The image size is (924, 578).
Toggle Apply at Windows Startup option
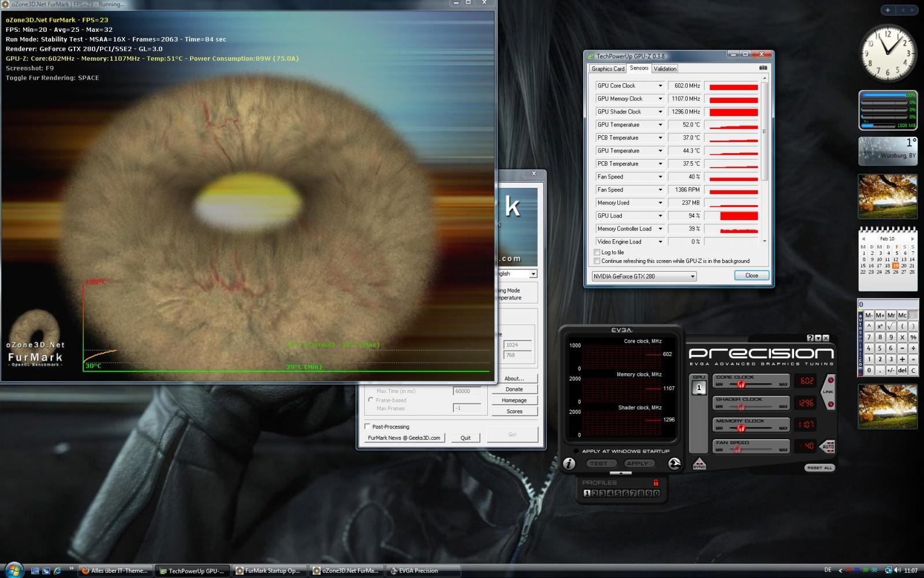click(x=576, y=451)
